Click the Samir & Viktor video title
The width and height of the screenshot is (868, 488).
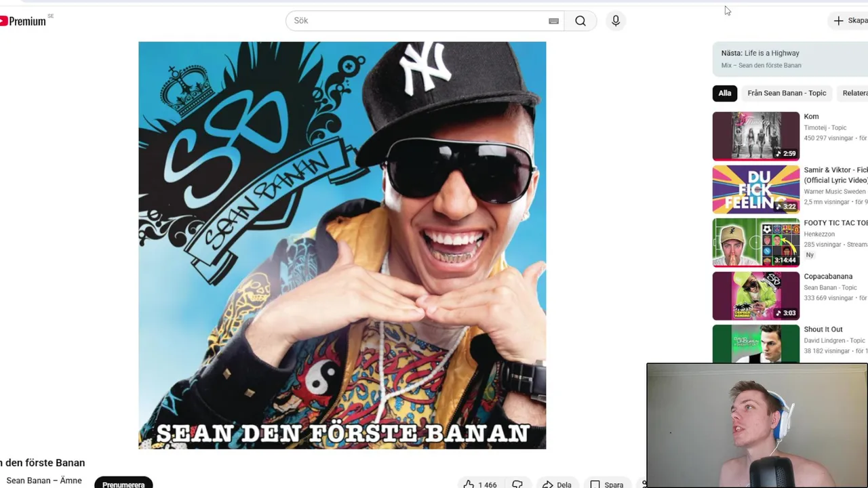pyautogui.click(x=835, y=175)
